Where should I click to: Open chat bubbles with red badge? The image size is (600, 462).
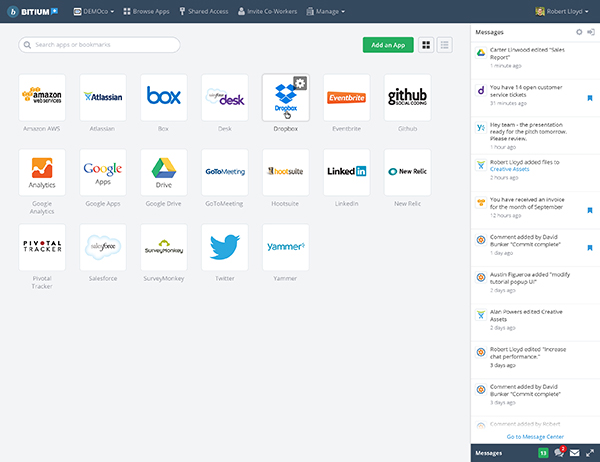click(x=559, y=452)
